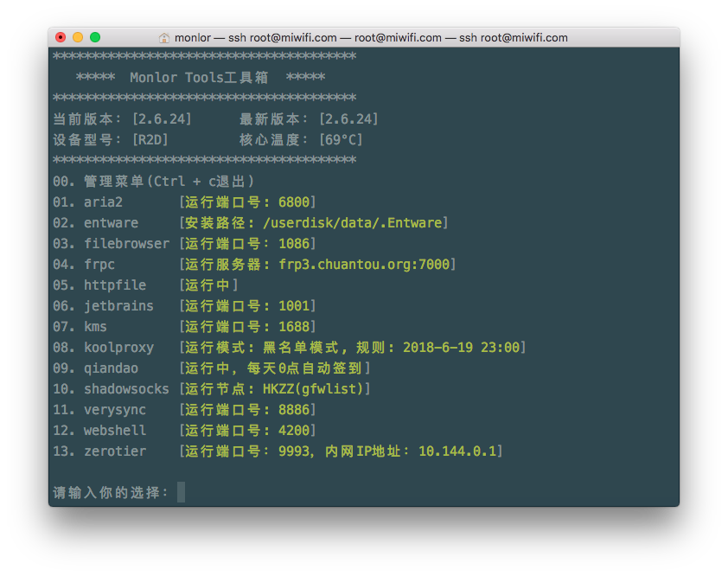The height and width of the screenshot is (576, 728).
Task: Click the zerotier IP address 10.144.0.1
Action: pyautogui.click(x=457, y=451)
